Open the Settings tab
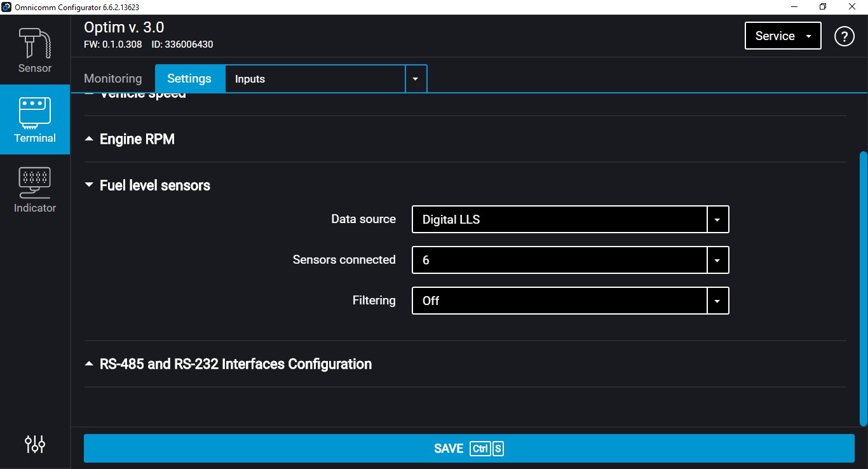The image size is (868, 469). [189, 78]
